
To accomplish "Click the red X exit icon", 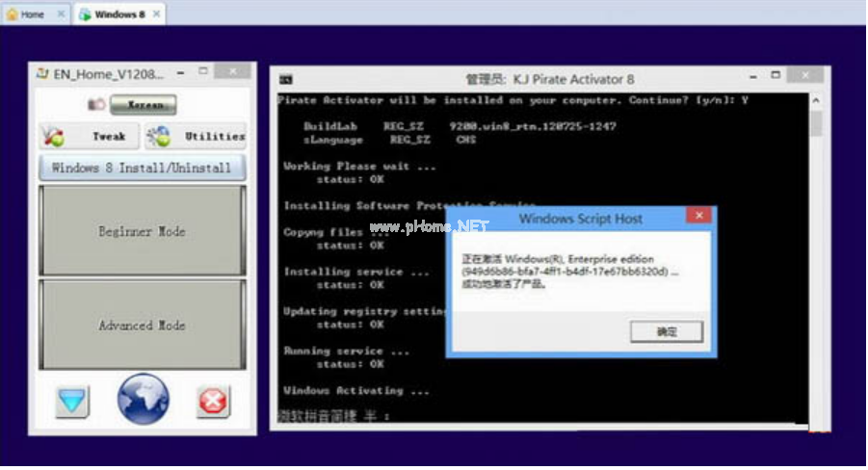I will [213, 401].
